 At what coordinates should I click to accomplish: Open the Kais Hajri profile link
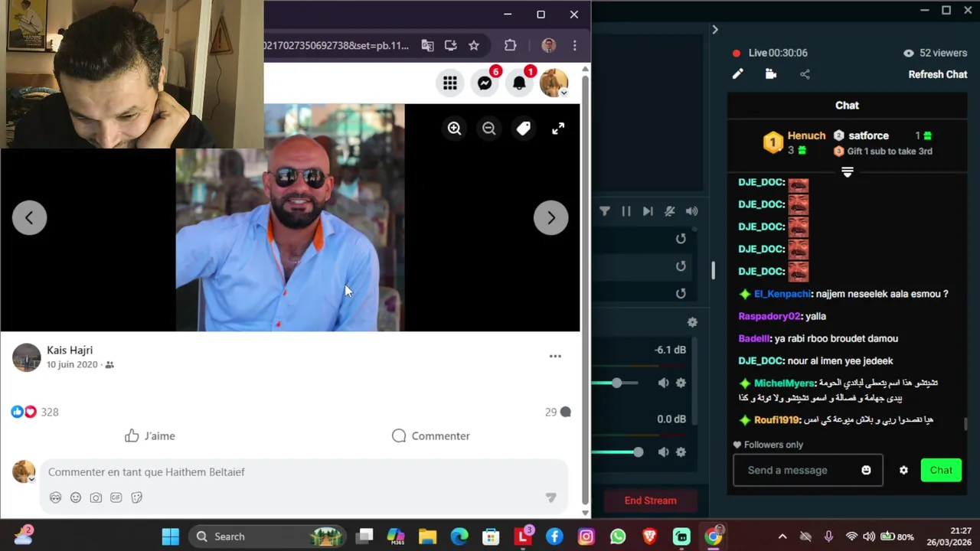tap(70, 350)
